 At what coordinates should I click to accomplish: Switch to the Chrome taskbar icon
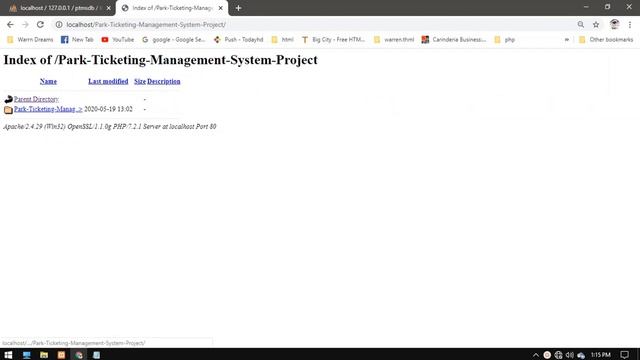pyautogui.click(x=79, y=355)
